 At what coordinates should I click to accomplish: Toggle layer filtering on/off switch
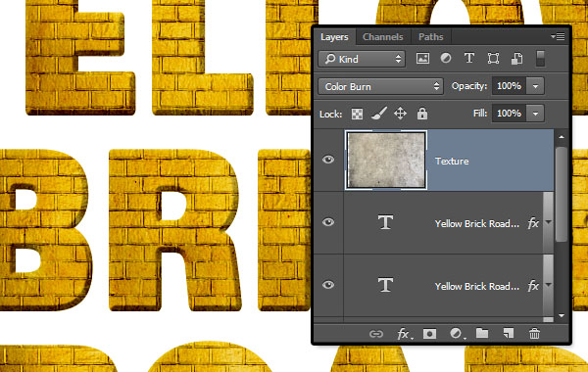point(540,59)
